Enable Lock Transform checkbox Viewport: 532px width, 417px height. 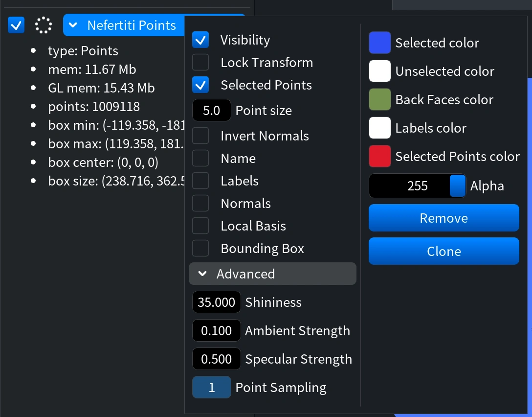point(200,63)
